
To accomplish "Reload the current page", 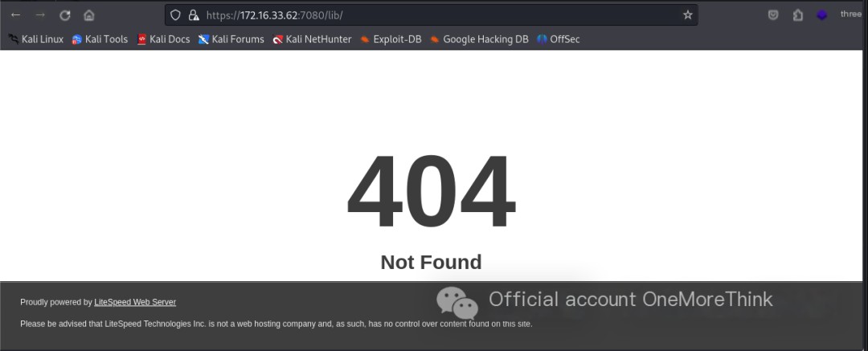I will pos(65,15).
